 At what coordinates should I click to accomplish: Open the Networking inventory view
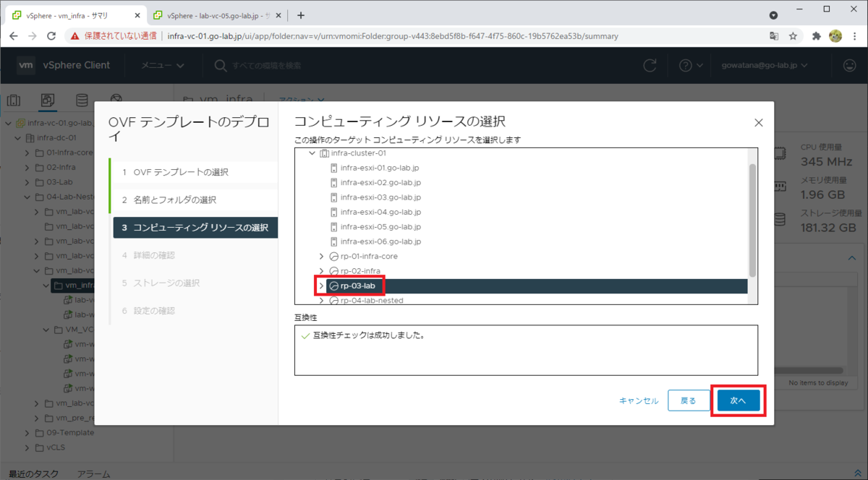(x=116, y=100)
